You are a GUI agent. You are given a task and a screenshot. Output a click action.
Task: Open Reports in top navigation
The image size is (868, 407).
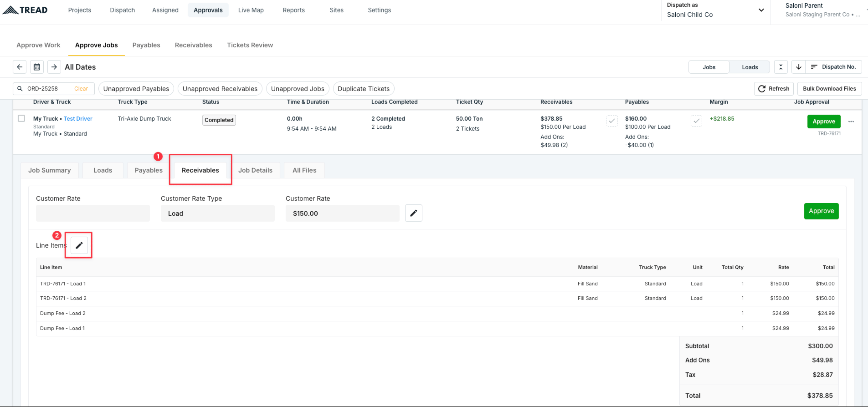pyautogui.click(x=293, y=10)
